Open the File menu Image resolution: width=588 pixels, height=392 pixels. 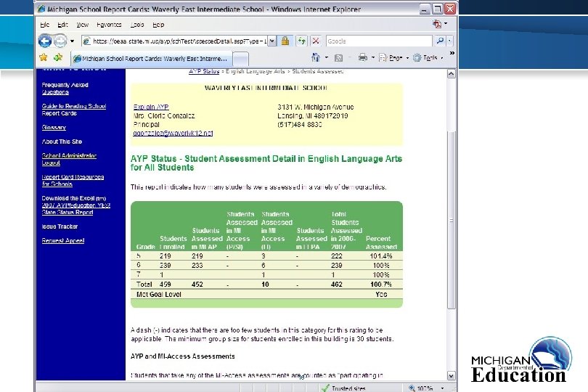(x=44, y=25)
